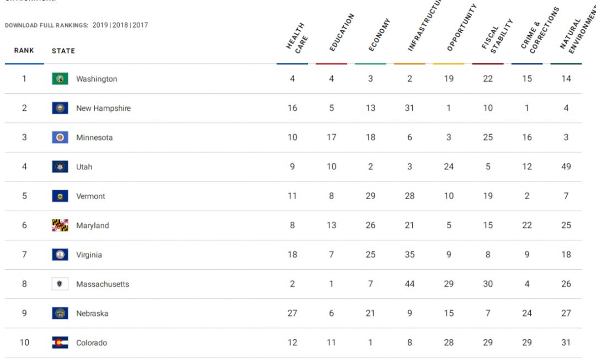Click the Utah flag icon

(x=60, y=167)
